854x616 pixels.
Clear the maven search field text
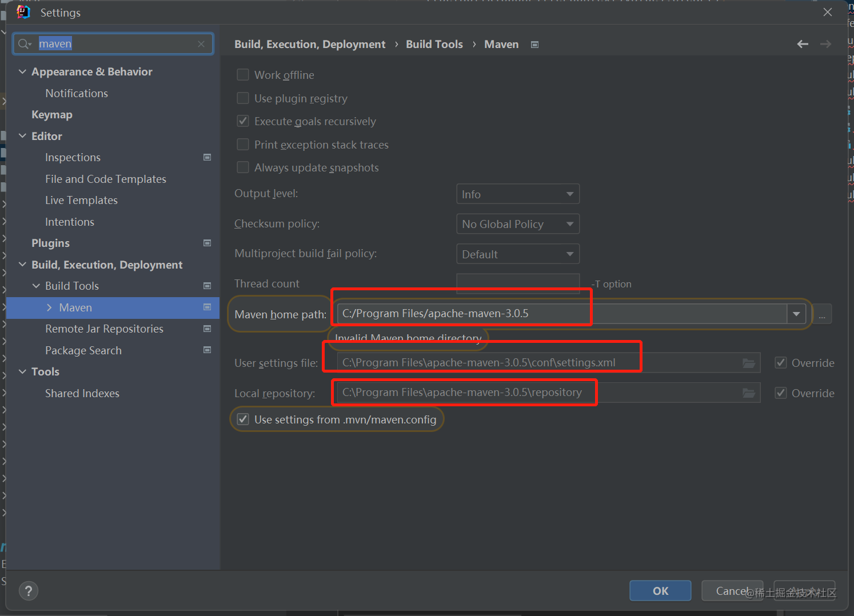pyautogui.click(x=201, y=44)
